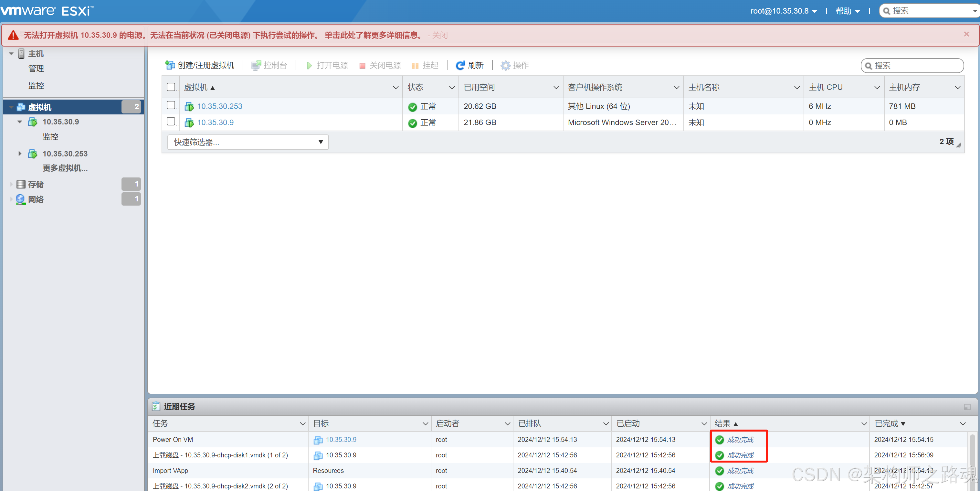Open the Quick Filter dropdown

(248, 142)
